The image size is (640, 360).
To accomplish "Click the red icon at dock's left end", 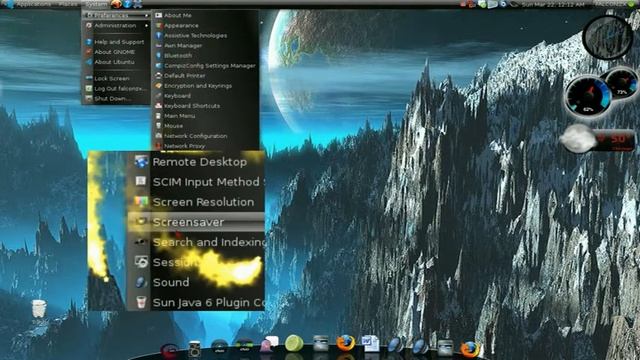I will pos(169,351).
